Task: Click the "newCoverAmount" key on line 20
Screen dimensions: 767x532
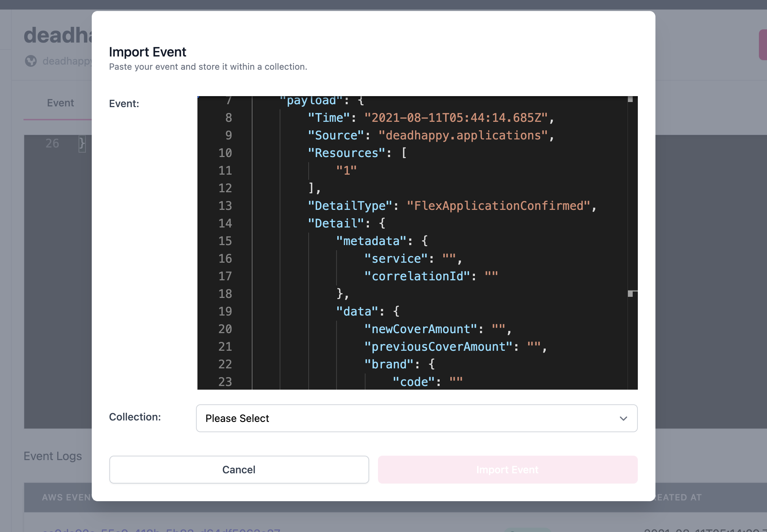Action: coord(421,329)
